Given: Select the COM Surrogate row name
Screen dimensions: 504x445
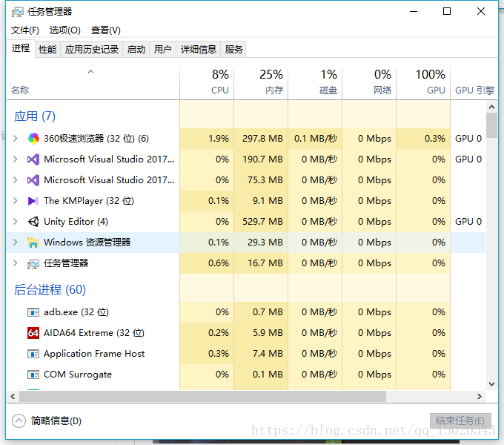Looking at the screenshot, I should coord(78,375).
